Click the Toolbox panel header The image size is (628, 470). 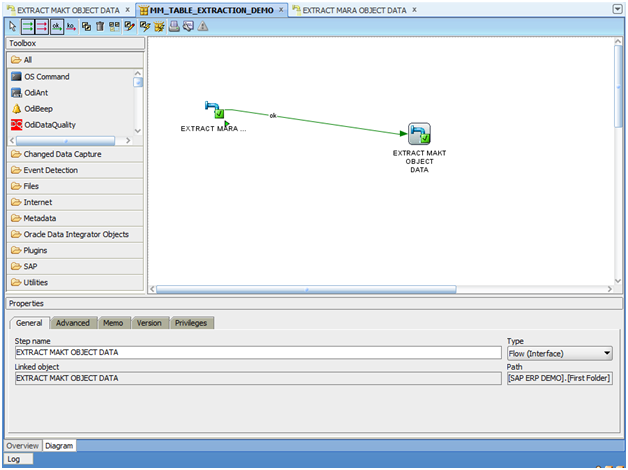pyautogui.click(x=75, y=43)
